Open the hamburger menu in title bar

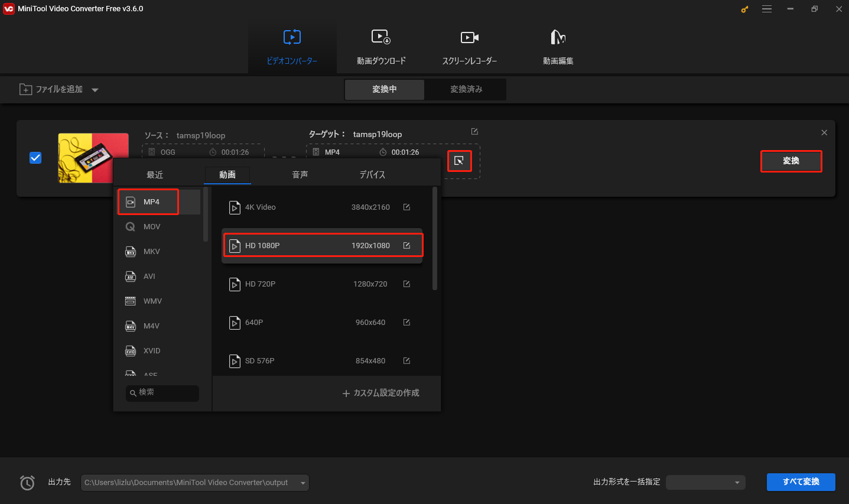pos(767,9)
